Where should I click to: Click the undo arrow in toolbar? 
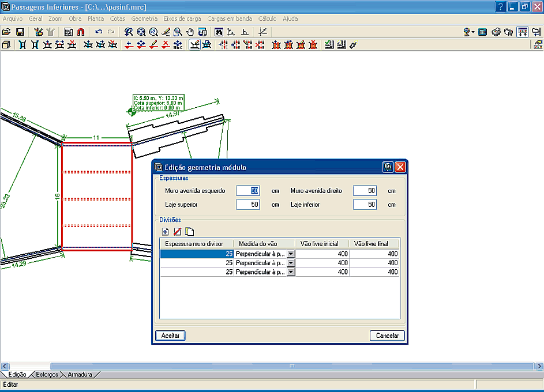pyautogui.click(x=99, y=32)
